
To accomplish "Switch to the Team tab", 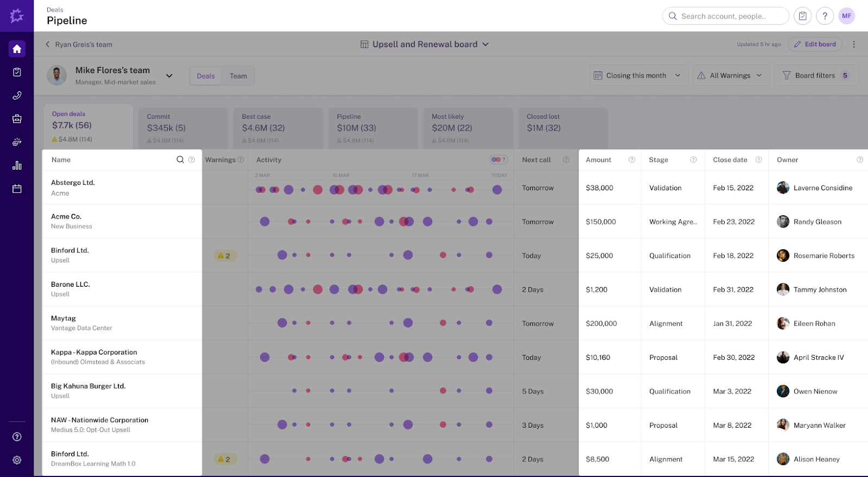I will point(238,76).
